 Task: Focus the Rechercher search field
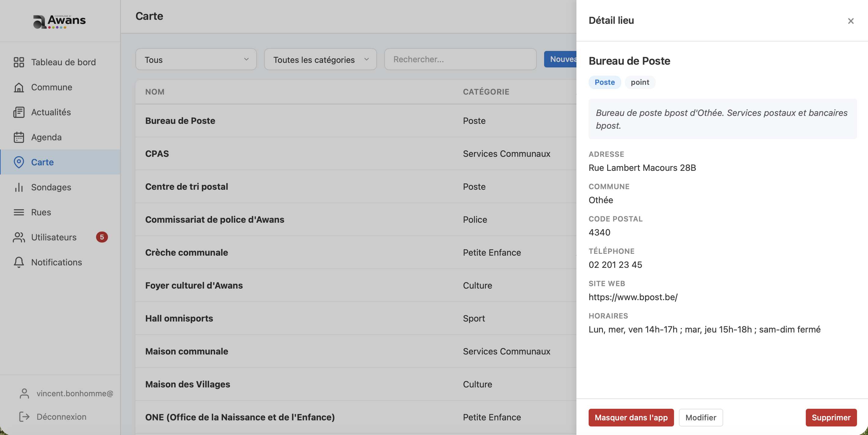[x=460, y=60]
